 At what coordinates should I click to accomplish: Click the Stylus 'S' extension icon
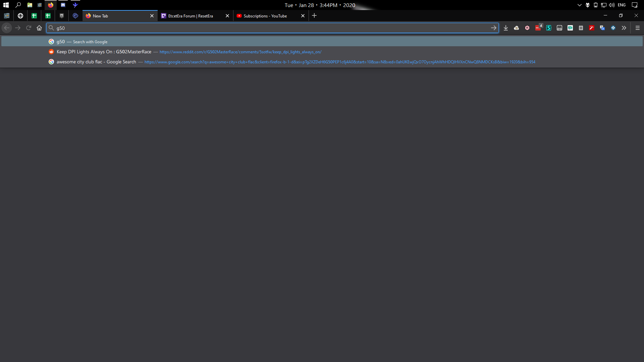[x=549, y=28]
